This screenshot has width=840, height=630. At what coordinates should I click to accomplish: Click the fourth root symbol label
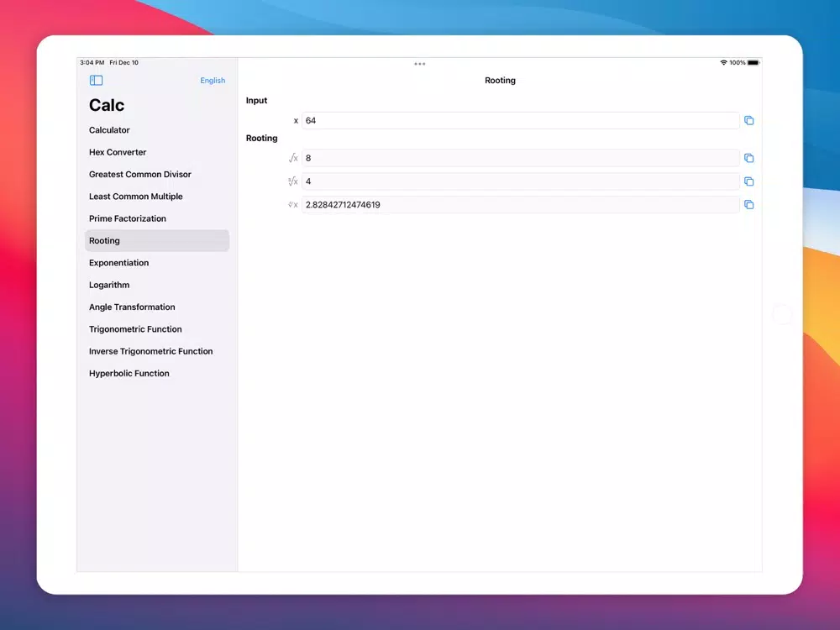(x=293, y=205)
